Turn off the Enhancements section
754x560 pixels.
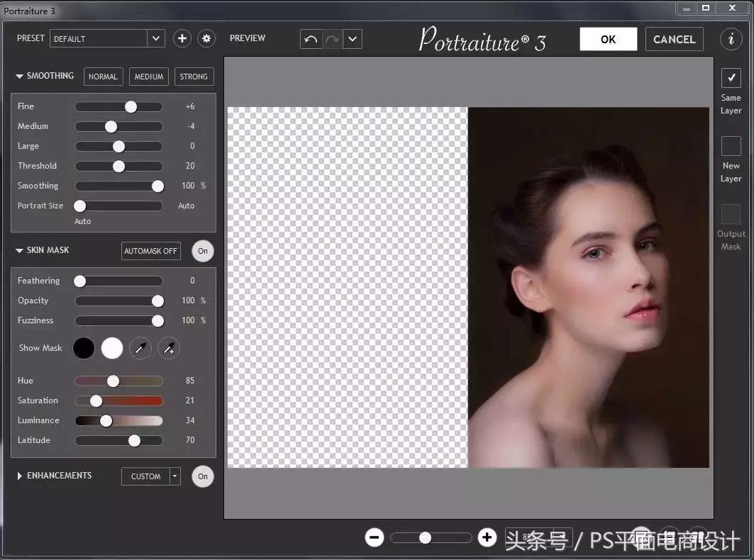(202, 476)
